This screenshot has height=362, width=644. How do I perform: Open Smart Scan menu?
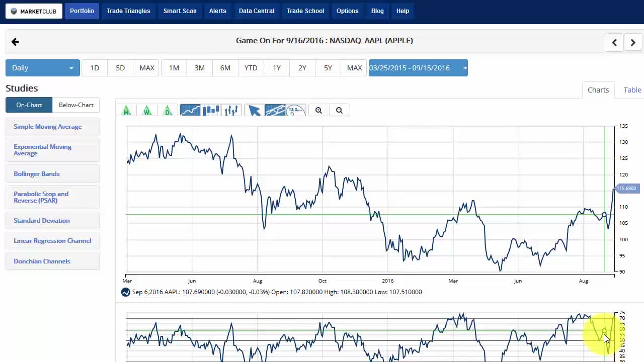pyautogui.click(x=180, y=11)
